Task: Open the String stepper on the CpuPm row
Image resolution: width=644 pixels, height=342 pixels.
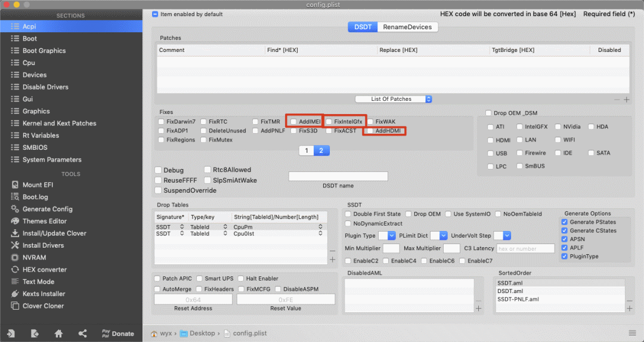Action: point(320,227)
